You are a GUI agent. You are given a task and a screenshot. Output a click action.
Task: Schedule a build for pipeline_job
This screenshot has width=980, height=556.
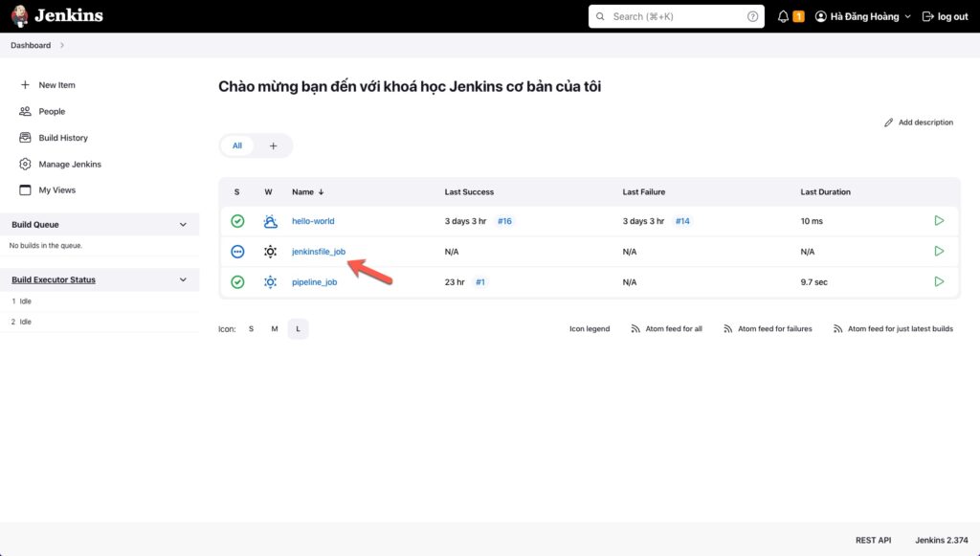(939, 281)
